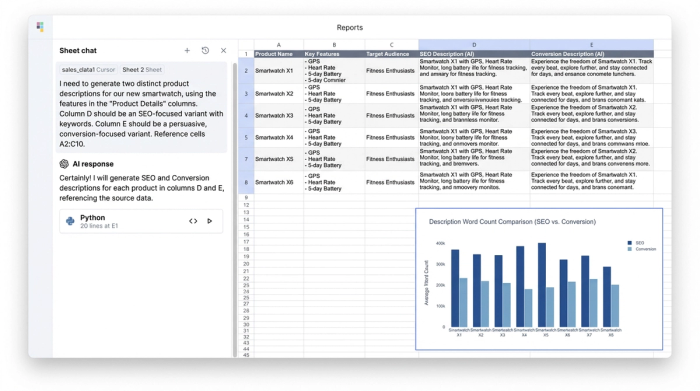Click the tallest dark blue SEO bar in chart
700x391 pixels.
[542, 285]
